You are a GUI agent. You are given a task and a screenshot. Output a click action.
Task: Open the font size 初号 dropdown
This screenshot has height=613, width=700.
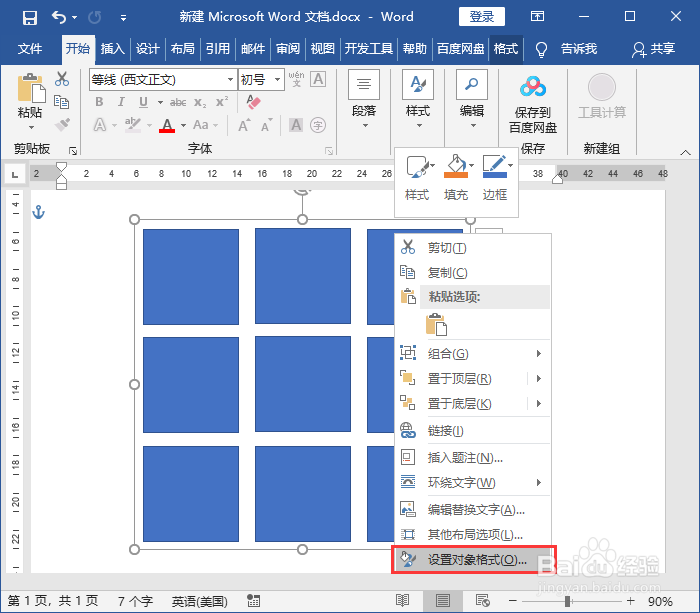pos(278,80)
